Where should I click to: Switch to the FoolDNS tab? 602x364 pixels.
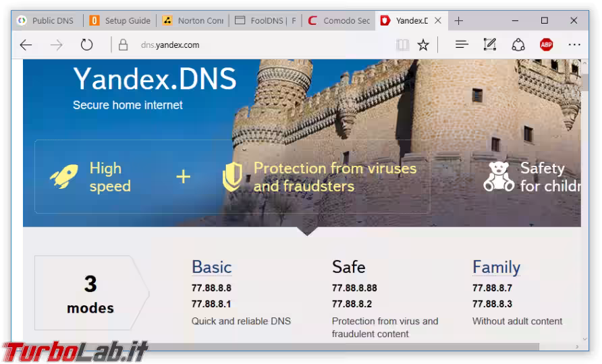click(x=266, y=20)
